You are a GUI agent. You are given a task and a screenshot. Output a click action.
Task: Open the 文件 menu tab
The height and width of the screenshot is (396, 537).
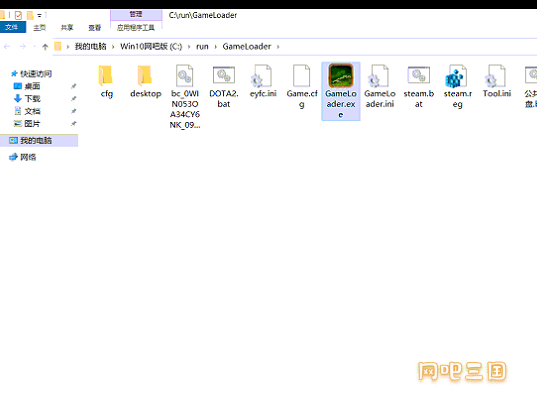[12, 27]
